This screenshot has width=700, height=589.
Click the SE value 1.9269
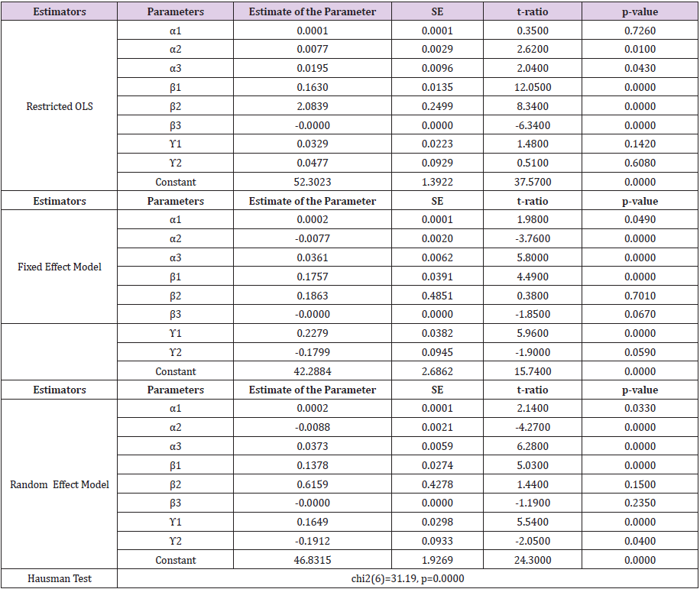coord(437,560)
